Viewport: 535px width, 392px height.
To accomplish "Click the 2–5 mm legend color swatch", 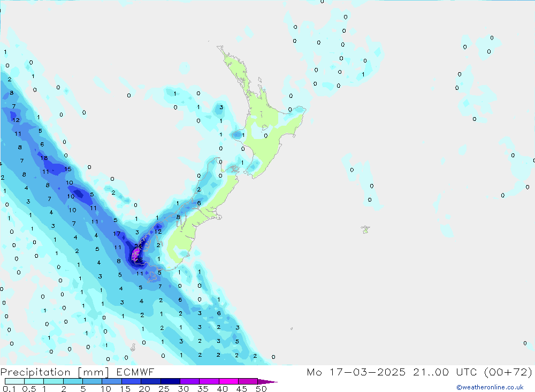I will click(x=73, y=381).
